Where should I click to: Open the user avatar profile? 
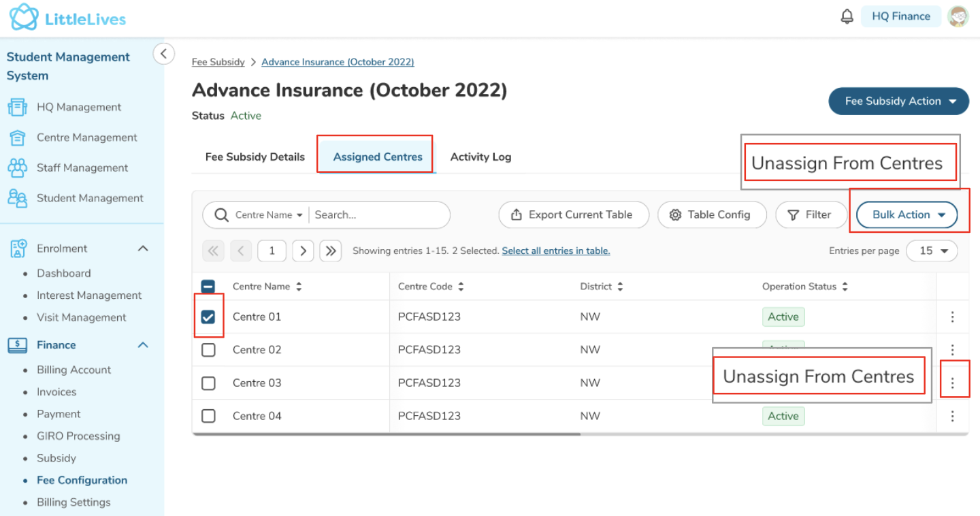[x=958, y=16]
